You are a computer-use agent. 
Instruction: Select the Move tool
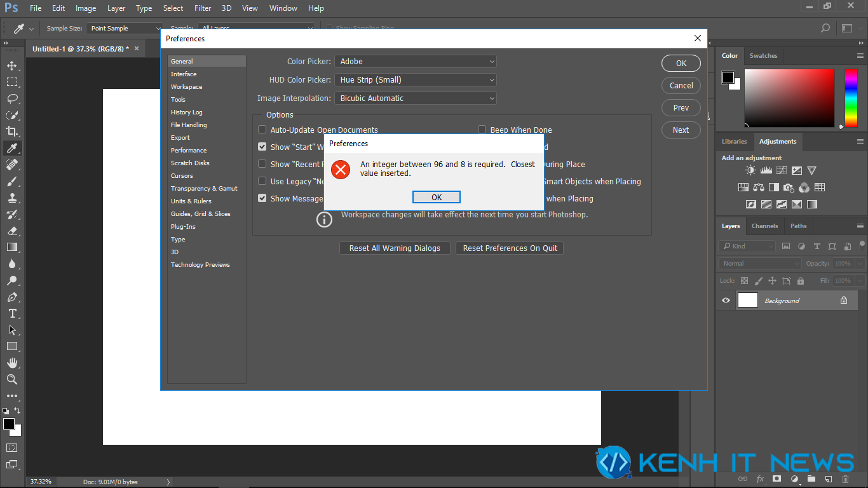click(11, 65)
